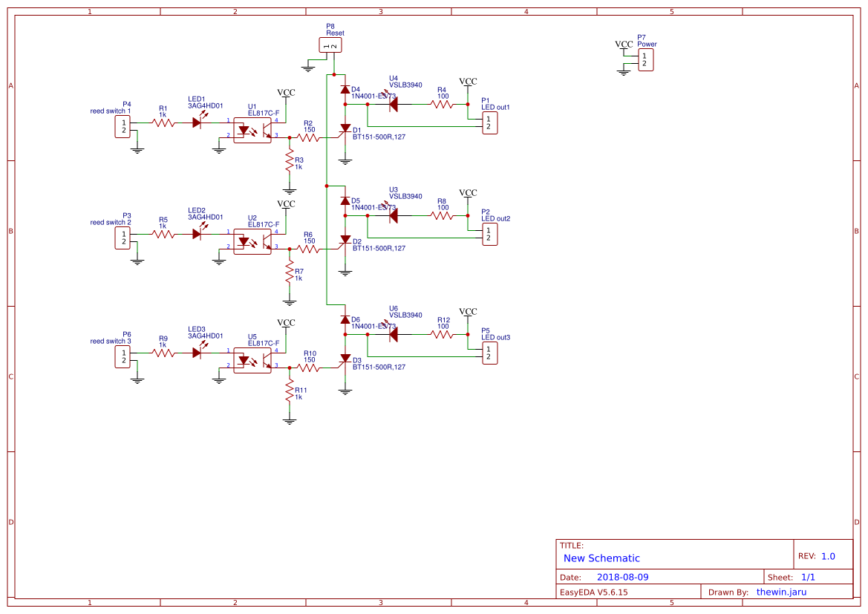868x614 pixels.
Task: Select the P2 LED out2 connector
Action: point(489,235)
